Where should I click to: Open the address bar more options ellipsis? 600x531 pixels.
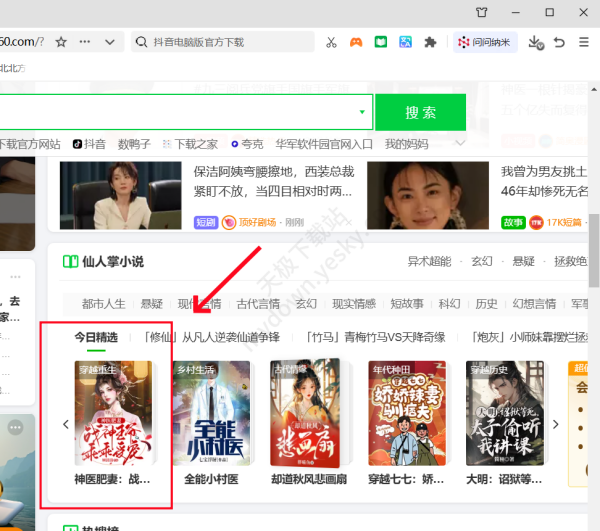tap(85, 42)
